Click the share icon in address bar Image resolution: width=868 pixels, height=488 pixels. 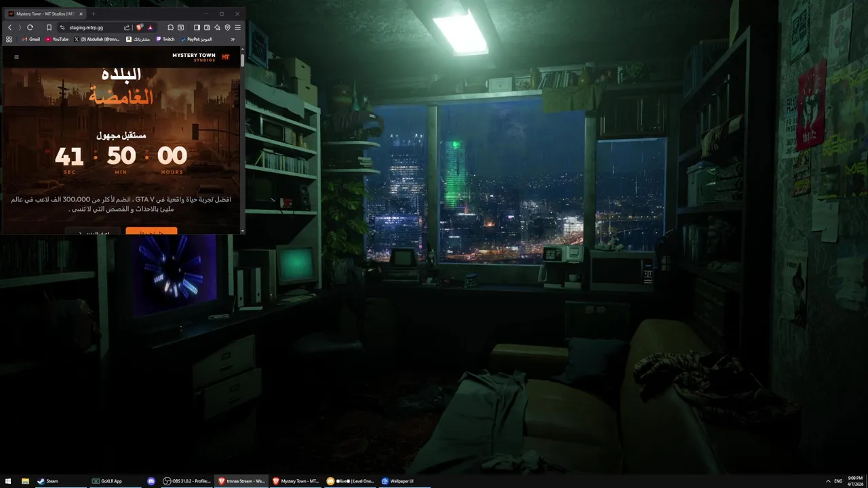(x=126, y=28)
